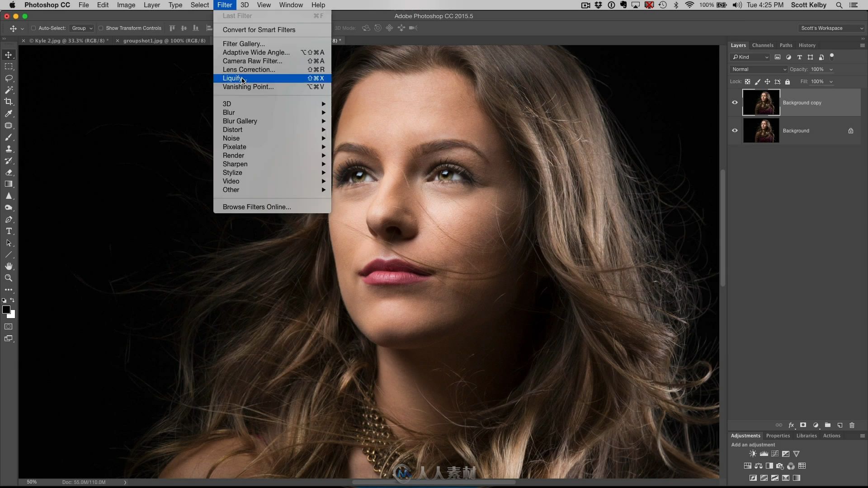This screenshot has height=488, width=868.
Task: Add a Curves adjustment
Action: pyautogui.click(x=775, y=454)
